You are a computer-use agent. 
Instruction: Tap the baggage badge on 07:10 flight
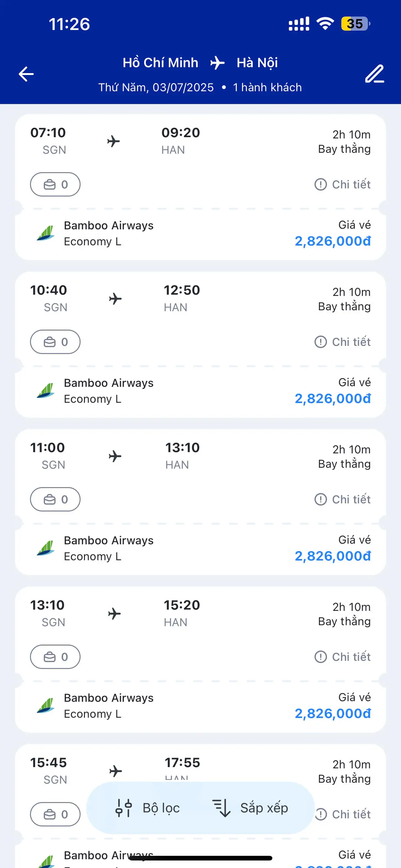click(55, 184)
